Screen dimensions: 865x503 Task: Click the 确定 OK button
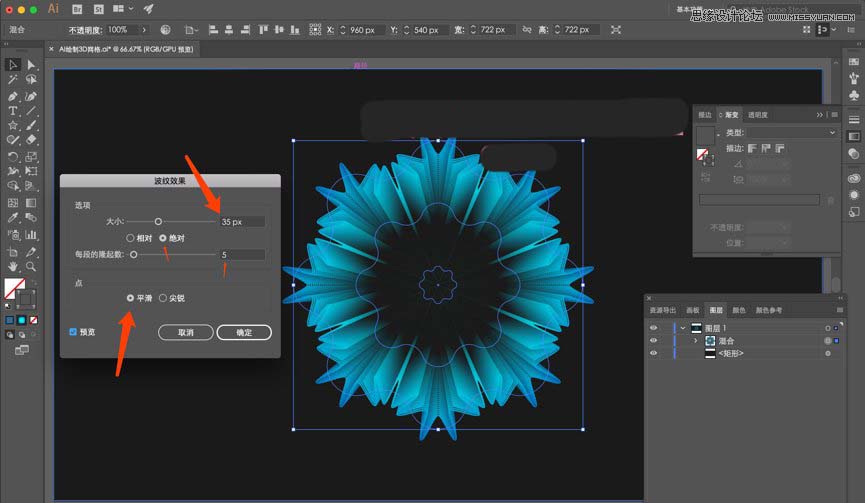244,333
